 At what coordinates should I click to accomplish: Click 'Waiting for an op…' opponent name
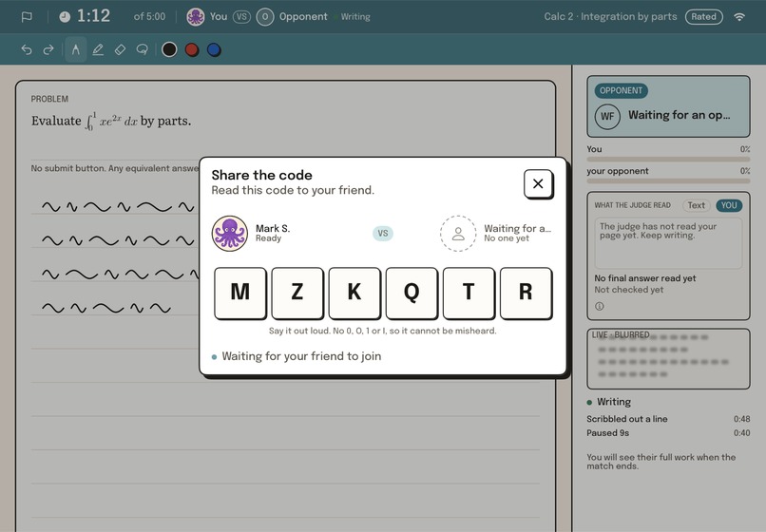point(680,115)
